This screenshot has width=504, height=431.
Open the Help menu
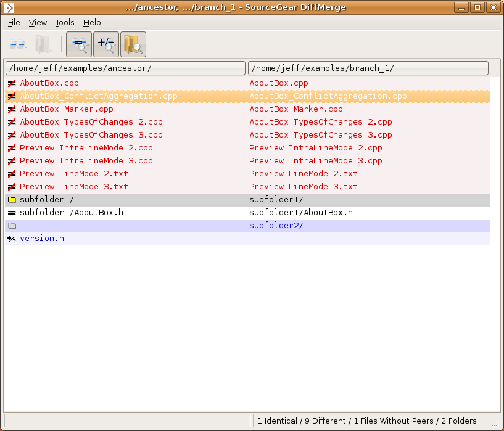click(92, 23)
